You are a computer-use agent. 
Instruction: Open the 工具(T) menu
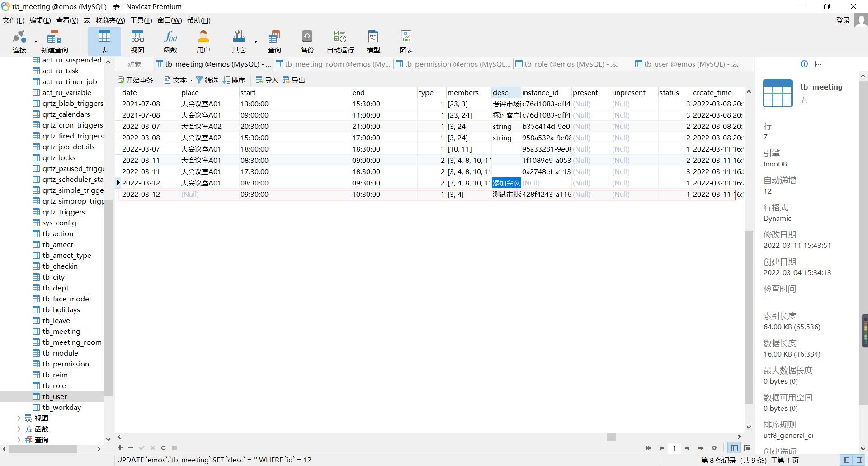(x=141, y=20)
